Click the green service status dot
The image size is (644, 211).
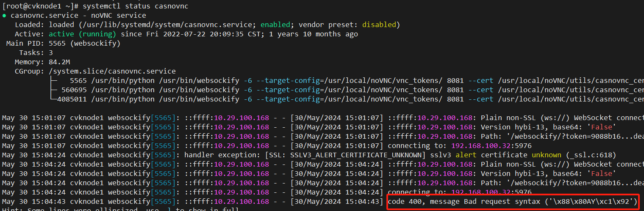click(5, 16)
